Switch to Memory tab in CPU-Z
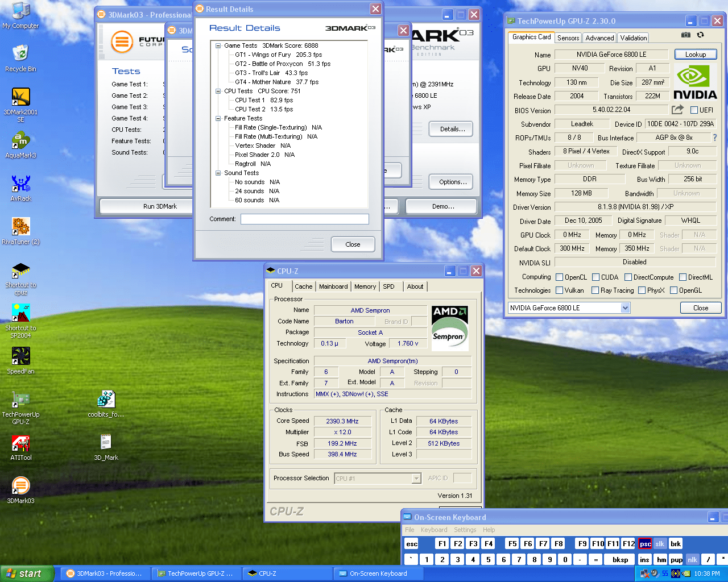This screenshot has width=728, height=582. (365, 286)
